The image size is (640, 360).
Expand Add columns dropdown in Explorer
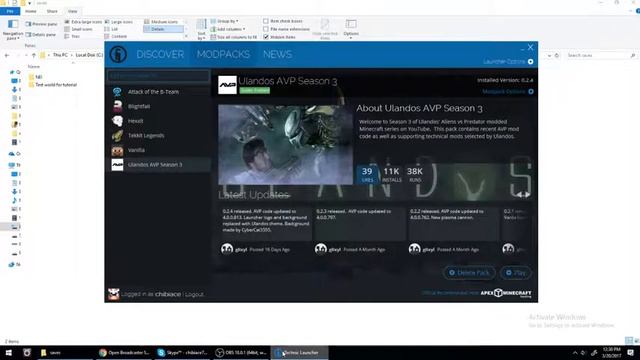[228, 29]
